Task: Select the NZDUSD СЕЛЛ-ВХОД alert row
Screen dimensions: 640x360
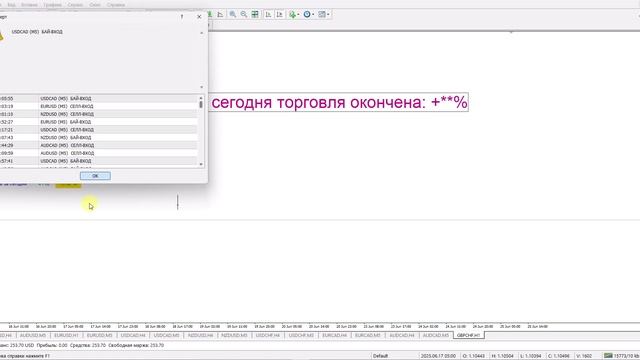Action: click(x=98, y=114)
